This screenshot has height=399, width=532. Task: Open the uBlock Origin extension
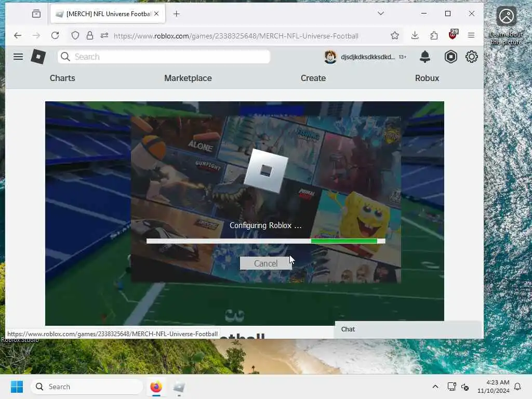(453, 35)
